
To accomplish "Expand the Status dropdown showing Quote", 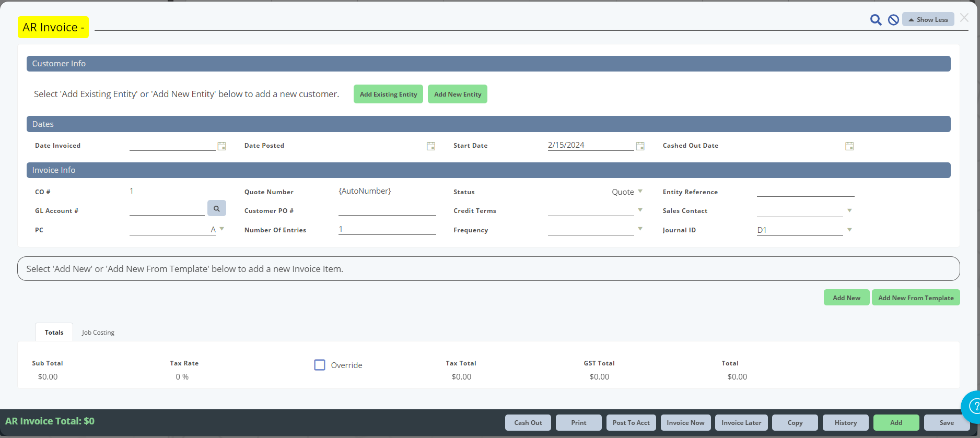I will 640,192.
